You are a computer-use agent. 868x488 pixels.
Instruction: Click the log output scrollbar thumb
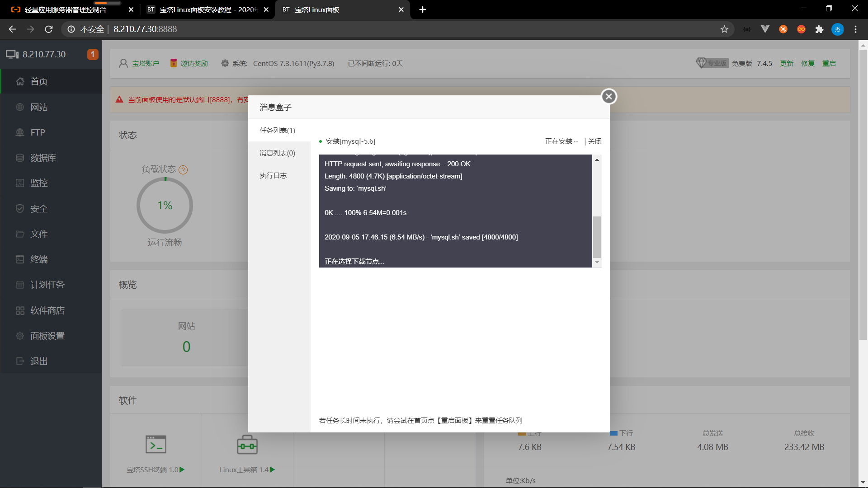[597, 237]
